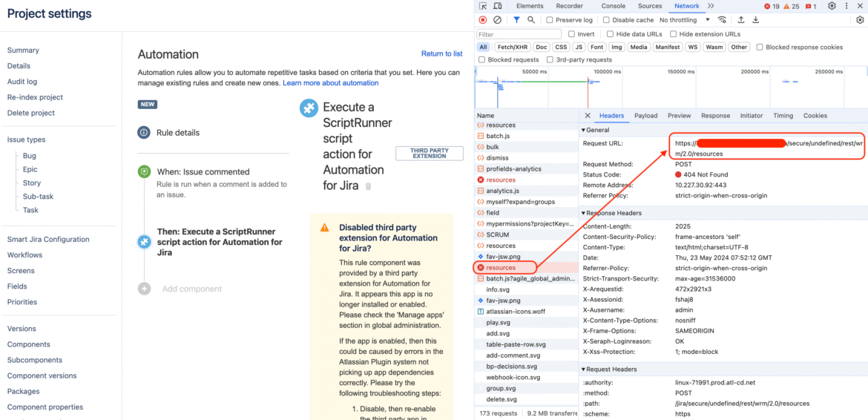Check the Disable cache option

coord(608,20)
